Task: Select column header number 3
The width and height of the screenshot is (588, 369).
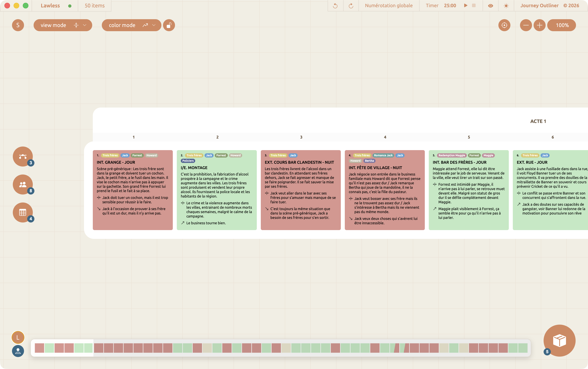Action: pos(301,137)
